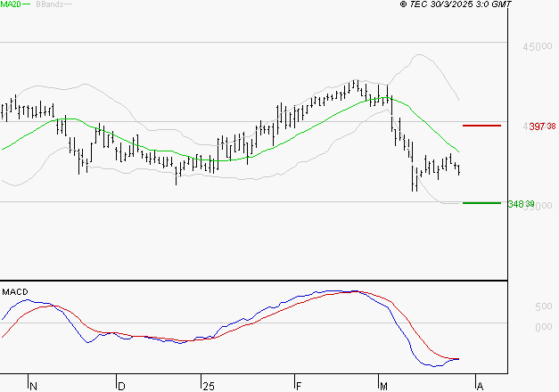This screenshot has height=392, width=559.
Task: Click the green support level line marker
Action: coord(481,203)
